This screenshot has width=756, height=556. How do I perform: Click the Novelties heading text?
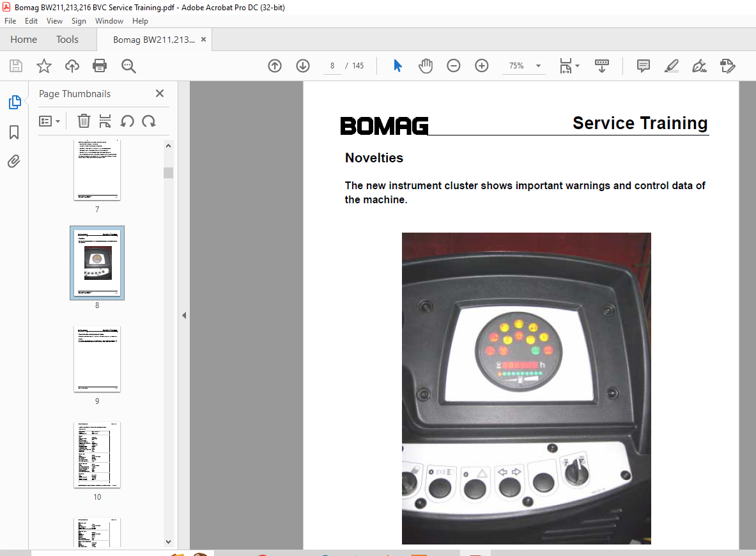(374, 158)
